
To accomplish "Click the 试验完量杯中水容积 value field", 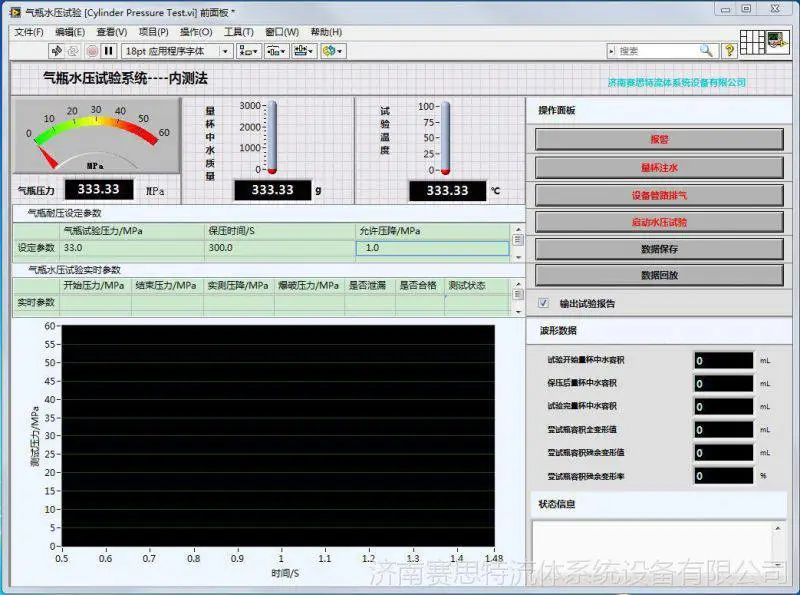I will (x=723, y=406).
